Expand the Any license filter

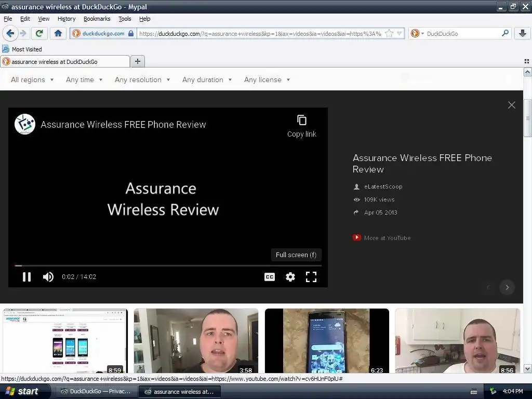[x=267, y=79]
